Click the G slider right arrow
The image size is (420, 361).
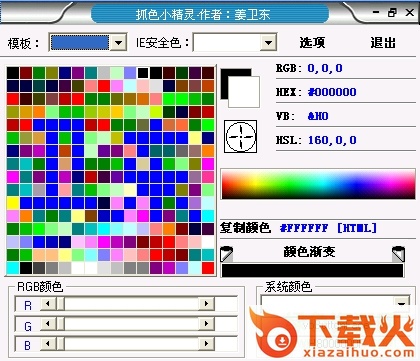206,323
